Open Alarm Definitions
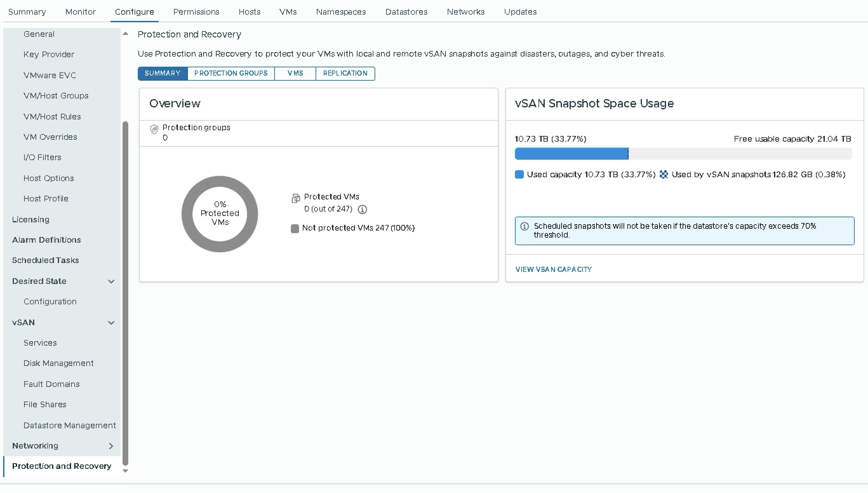Image resolution: width=868 pixels, height=493 pixels. (46, 240)
